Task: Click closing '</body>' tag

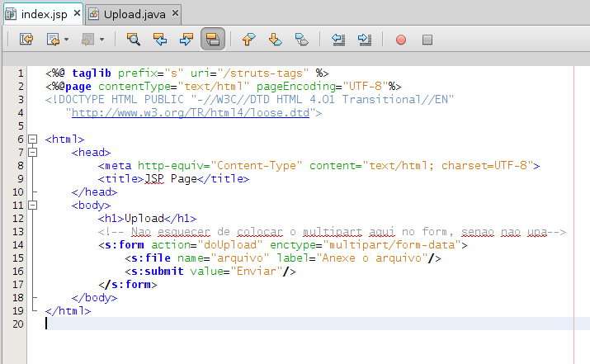Action: click(94, 298)
